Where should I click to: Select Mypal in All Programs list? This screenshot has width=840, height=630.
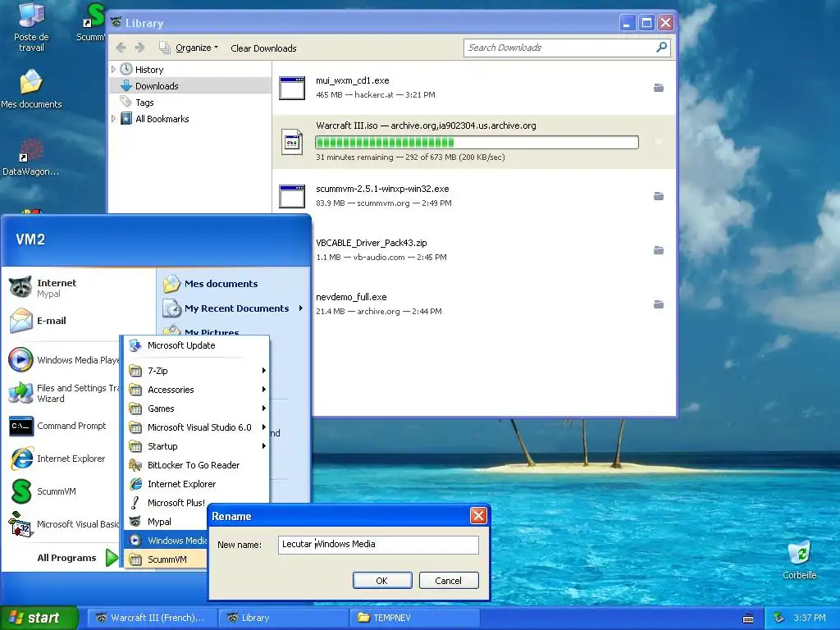pyautogui.click(x=167, y=522)
